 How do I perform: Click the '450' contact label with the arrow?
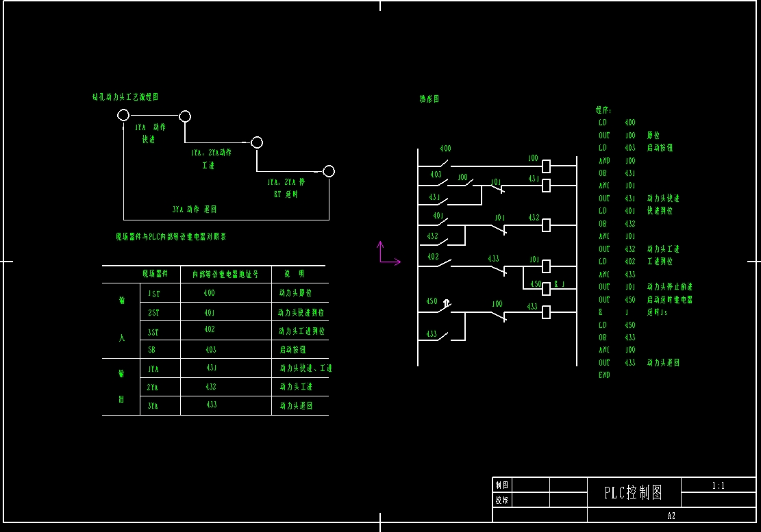click(432, 301)
